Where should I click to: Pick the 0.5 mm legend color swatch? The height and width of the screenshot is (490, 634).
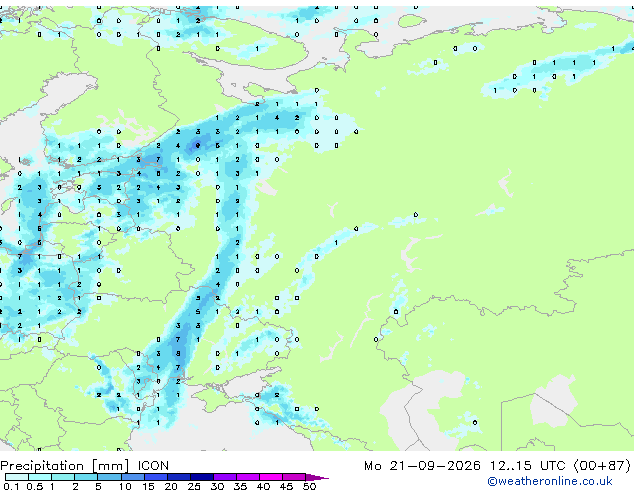[40, 477]
